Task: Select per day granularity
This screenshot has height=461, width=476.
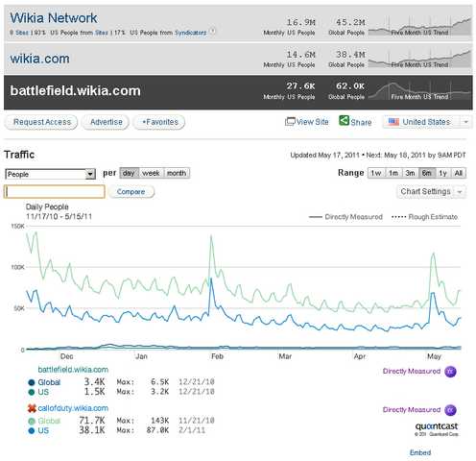Action: tap(129, 173)
